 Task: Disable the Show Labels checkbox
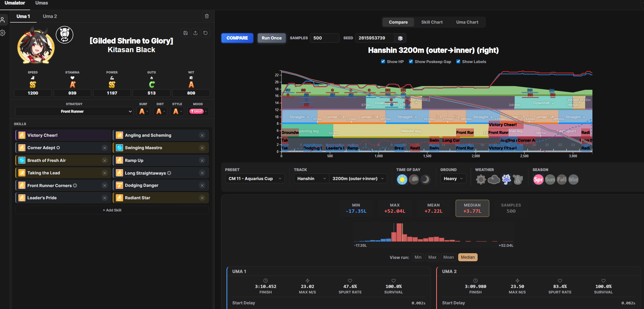click(x=458, y=61)
